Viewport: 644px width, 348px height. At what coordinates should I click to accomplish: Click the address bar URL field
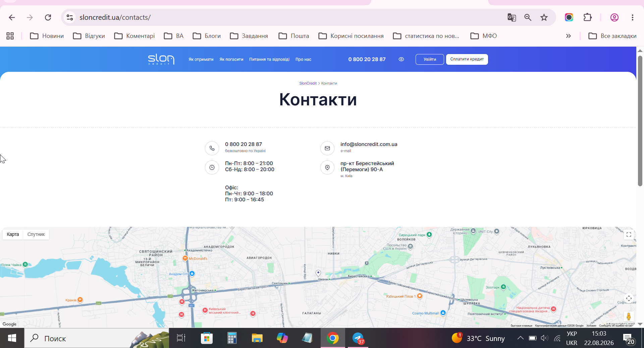pyautogui.click(x=288, y=17)
